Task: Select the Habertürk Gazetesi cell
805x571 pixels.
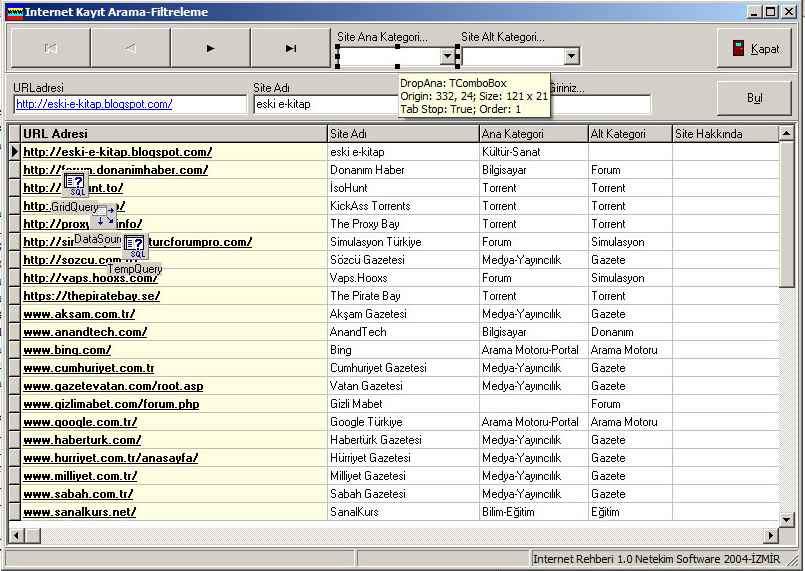Action: coord(403,440)
